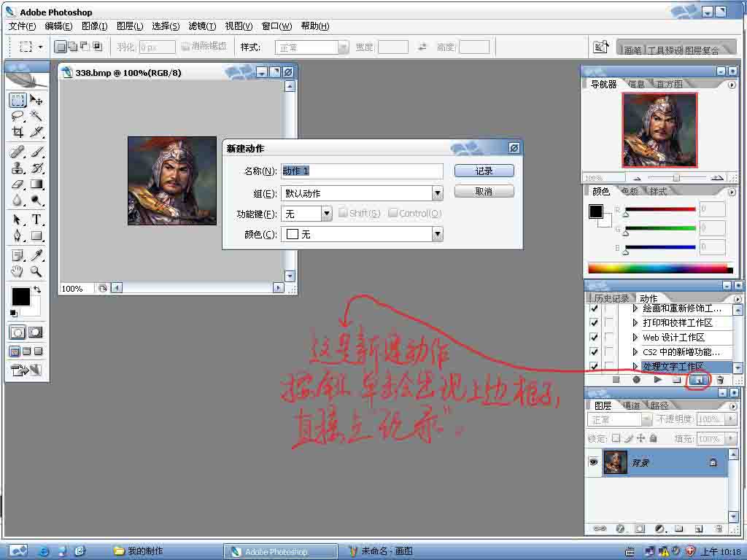Switch to Quick Mask mode

36,332
